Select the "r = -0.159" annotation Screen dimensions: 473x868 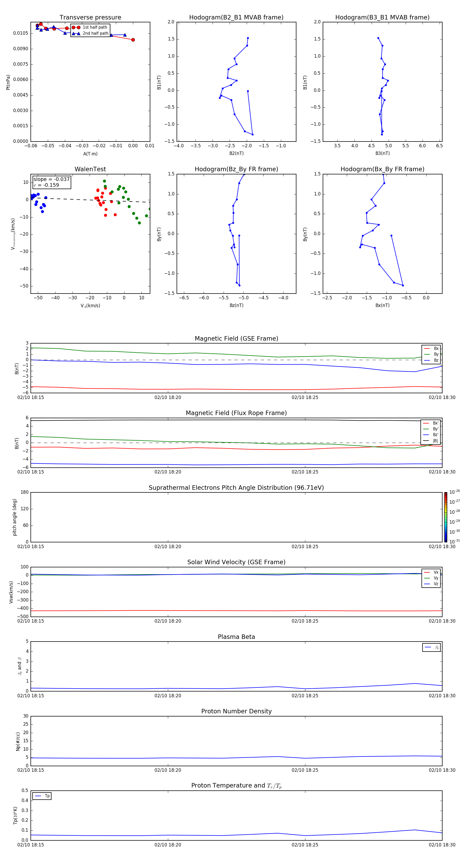pyautogui.click(x=47, y=185)
